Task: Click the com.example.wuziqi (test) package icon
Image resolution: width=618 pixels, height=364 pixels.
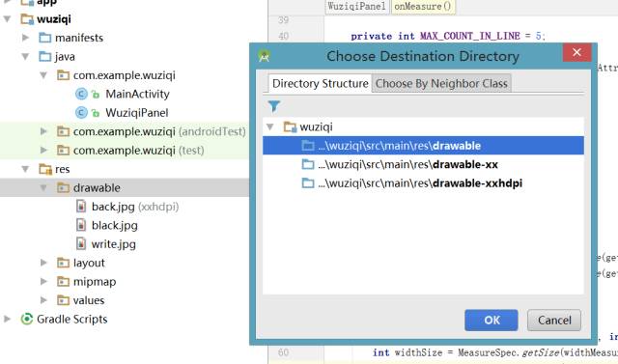Action: 63,151
